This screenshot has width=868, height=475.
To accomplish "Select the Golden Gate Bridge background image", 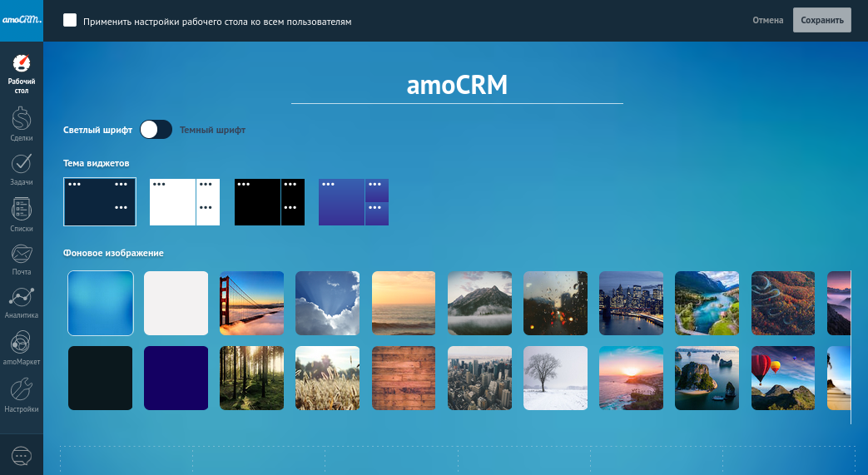I will 251,303.
